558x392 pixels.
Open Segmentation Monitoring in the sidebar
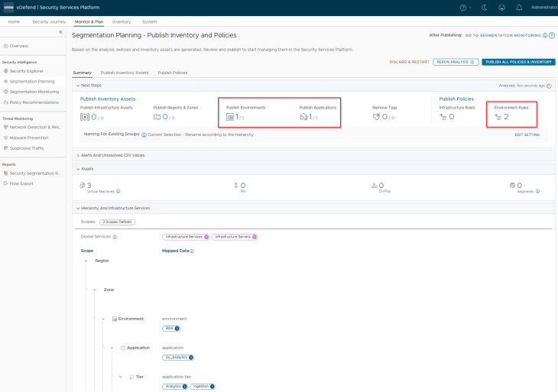pos(34,91)
